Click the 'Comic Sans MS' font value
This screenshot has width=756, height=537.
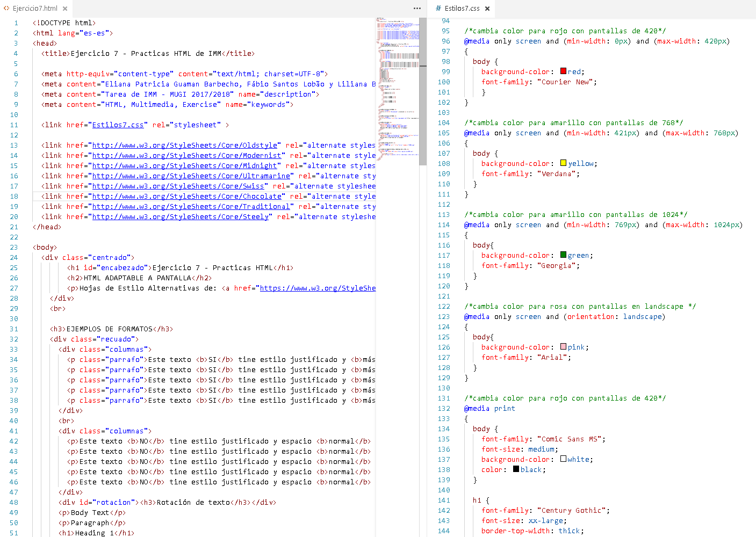(x=569, y=439)
